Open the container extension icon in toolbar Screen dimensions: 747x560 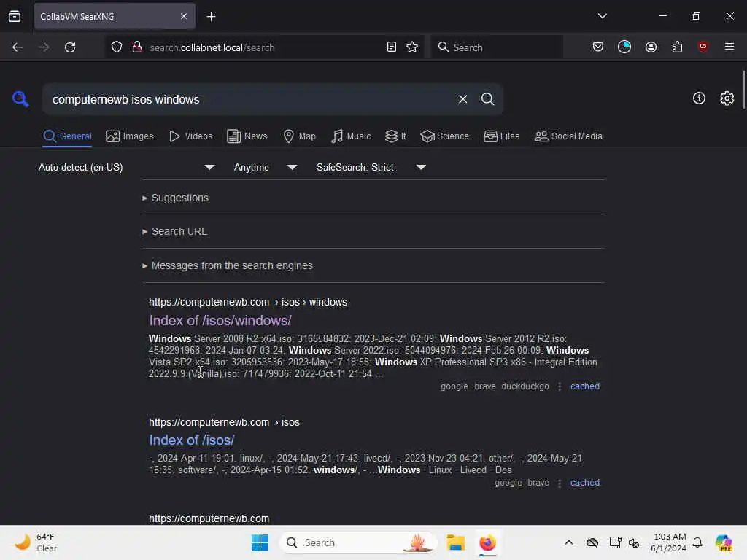[624, 47]
